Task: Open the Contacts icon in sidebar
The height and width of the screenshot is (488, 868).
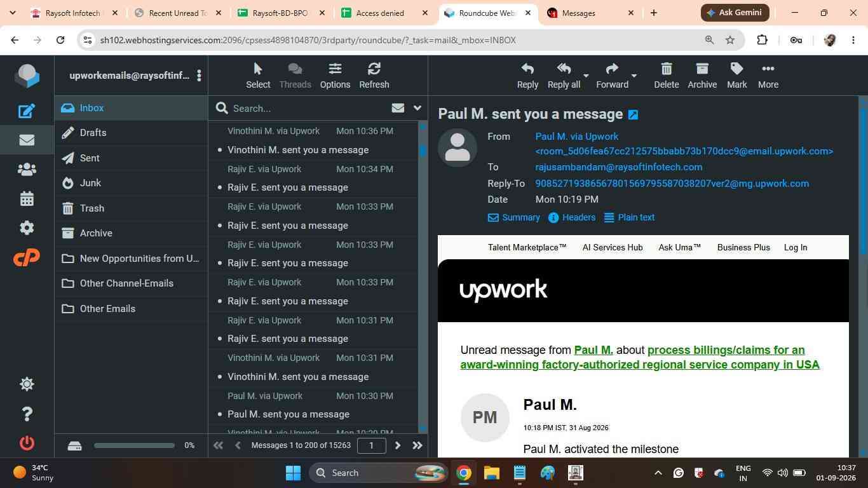Action: click(27, 170)
